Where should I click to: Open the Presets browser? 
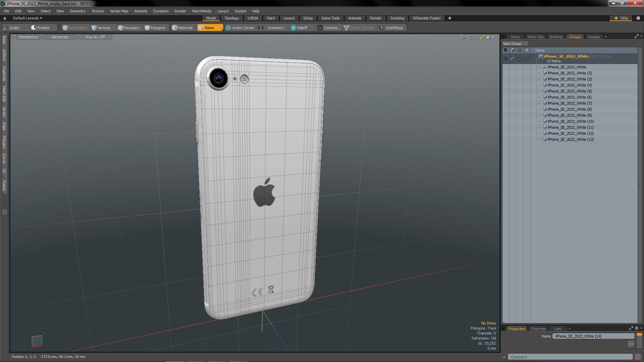click(40, 28)
